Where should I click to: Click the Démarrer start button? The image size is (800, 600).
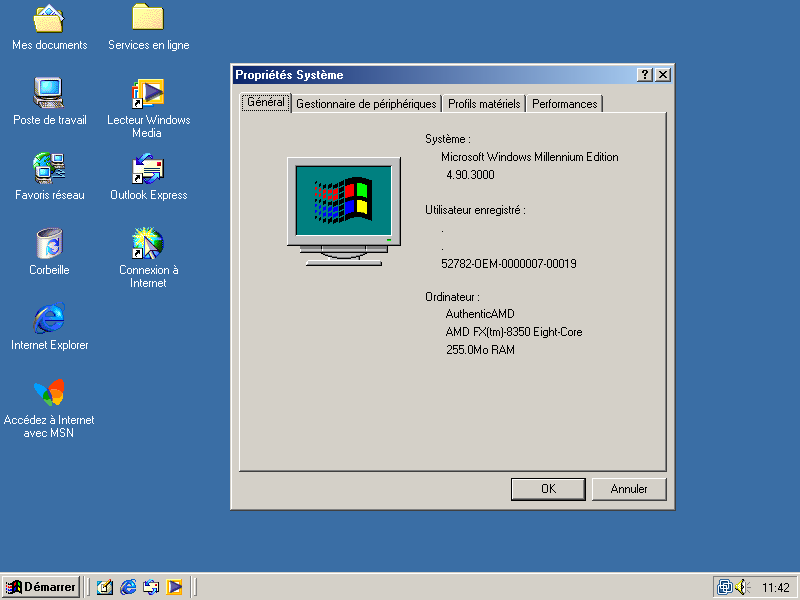click(41, 587)
